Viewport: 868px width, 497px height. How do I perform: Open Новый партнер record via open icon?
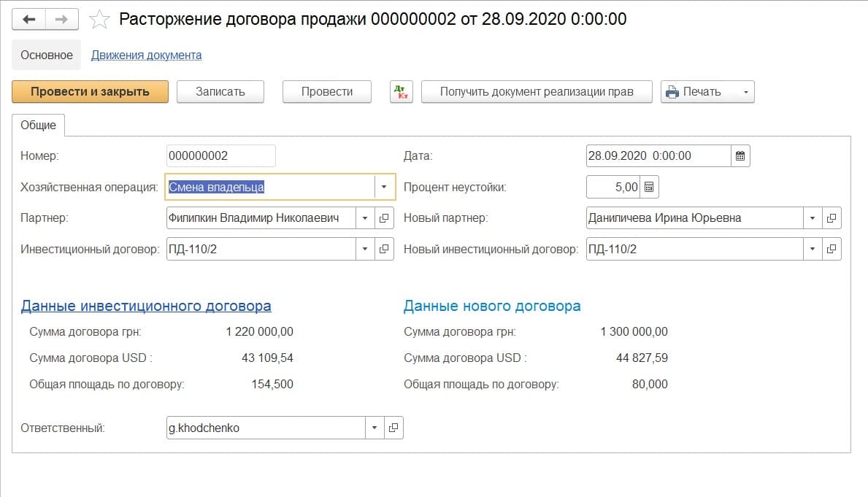point(831,217)
